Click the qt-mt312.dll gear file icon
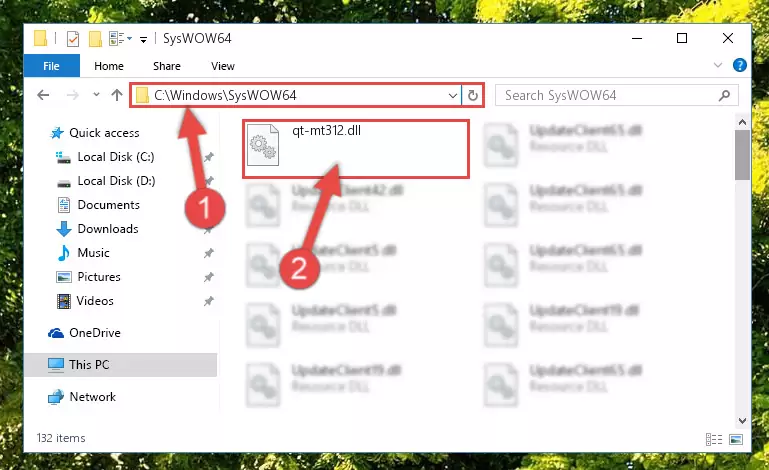 263,145
